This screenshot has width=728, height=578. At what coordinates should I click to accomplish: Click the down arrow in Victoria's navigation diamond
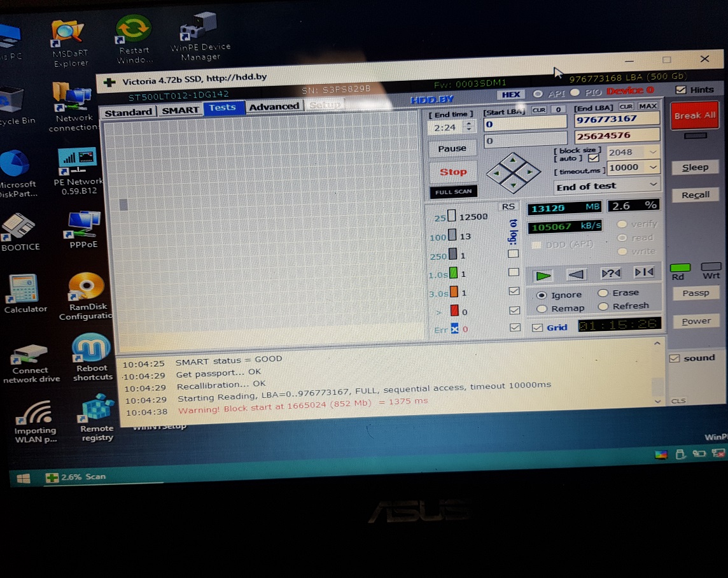click(513, 185)
